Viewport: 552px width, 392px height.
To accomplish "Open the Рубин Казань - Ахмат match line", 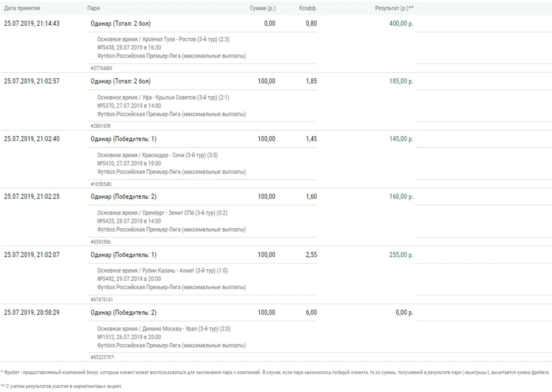I will [162, 271].
